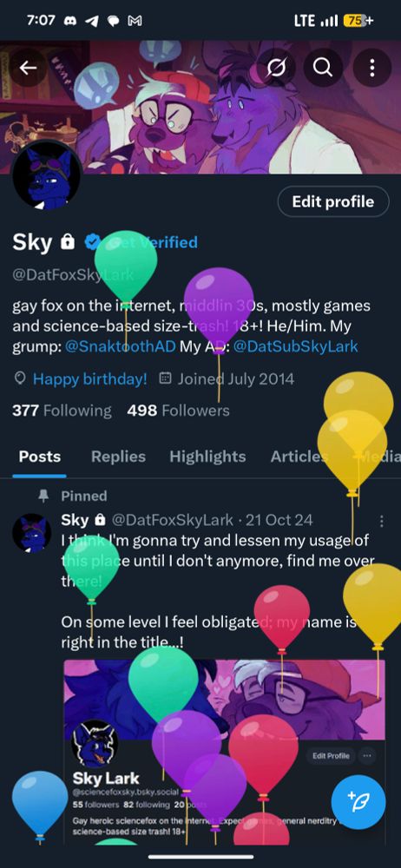The width and height of the screenshot is (401, 868).
Task: Open the Articles tab
Action: 299,457
